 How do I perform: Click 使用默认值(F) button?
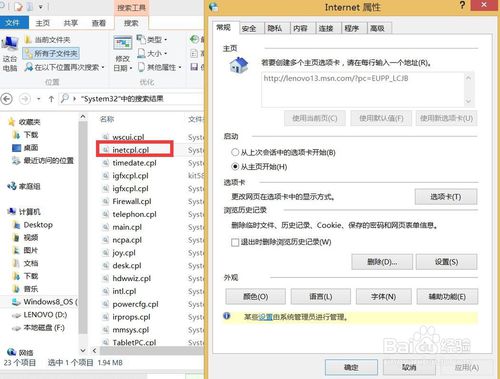click(381, 118)
